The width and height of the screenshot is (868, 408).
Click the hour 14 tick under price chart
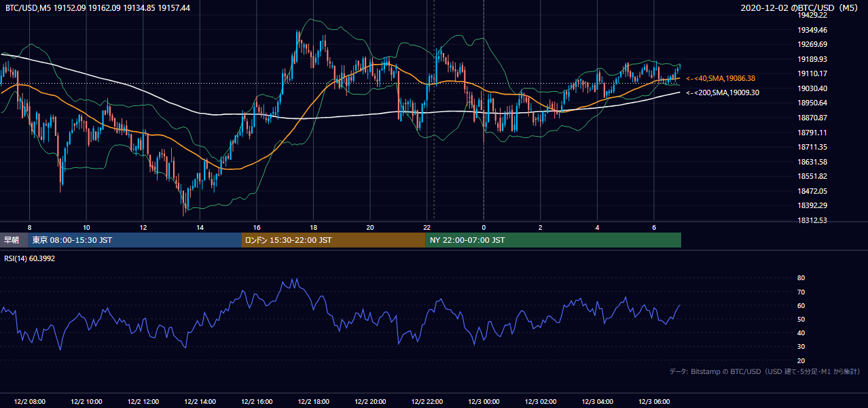tap(200, 227)
